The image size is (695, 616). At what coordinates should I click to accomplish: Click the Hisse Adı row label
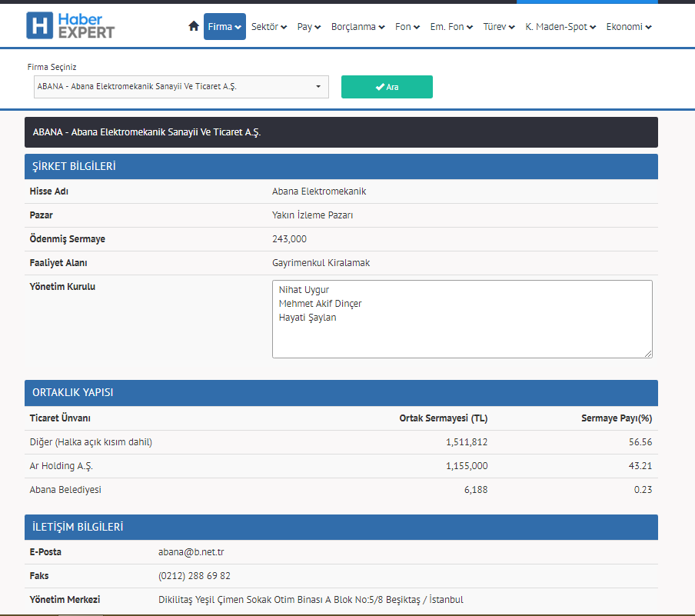[48, 191]
